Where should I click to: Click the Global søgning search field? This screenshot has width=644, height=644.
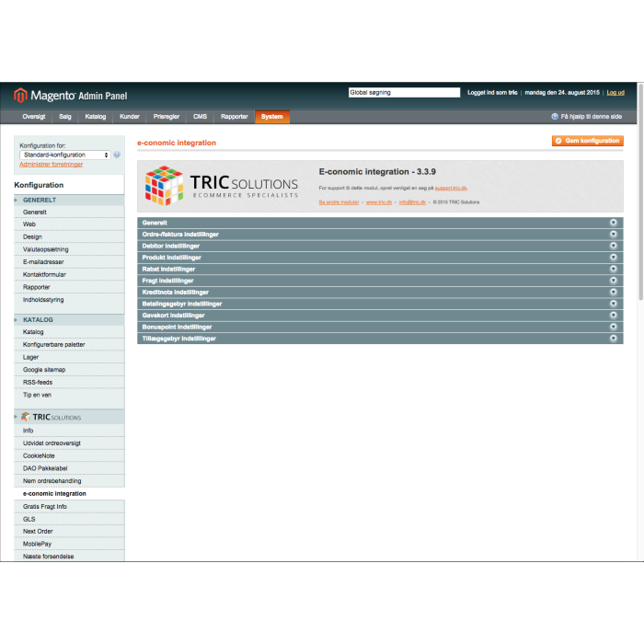pos(404,93)
